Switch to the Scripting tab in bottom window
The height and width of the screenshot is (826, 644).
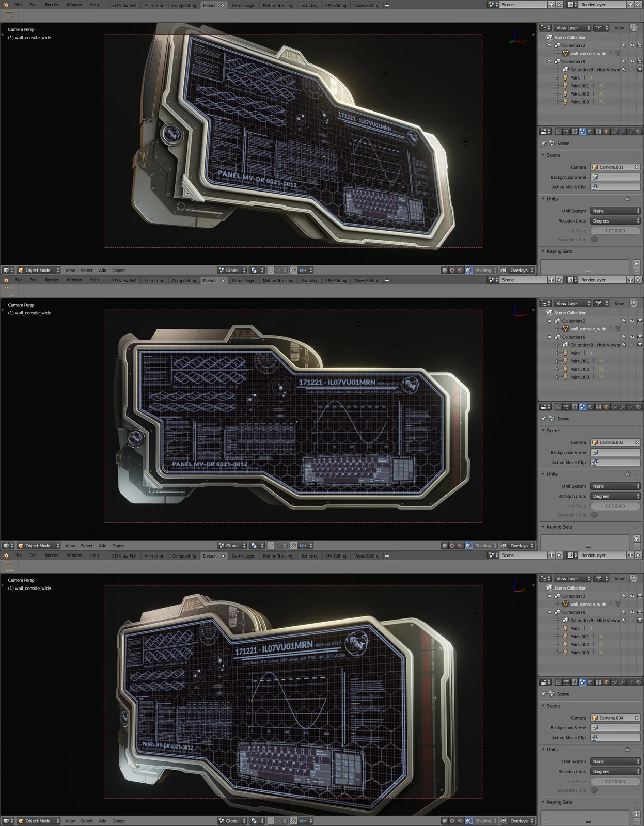point(310,556)
